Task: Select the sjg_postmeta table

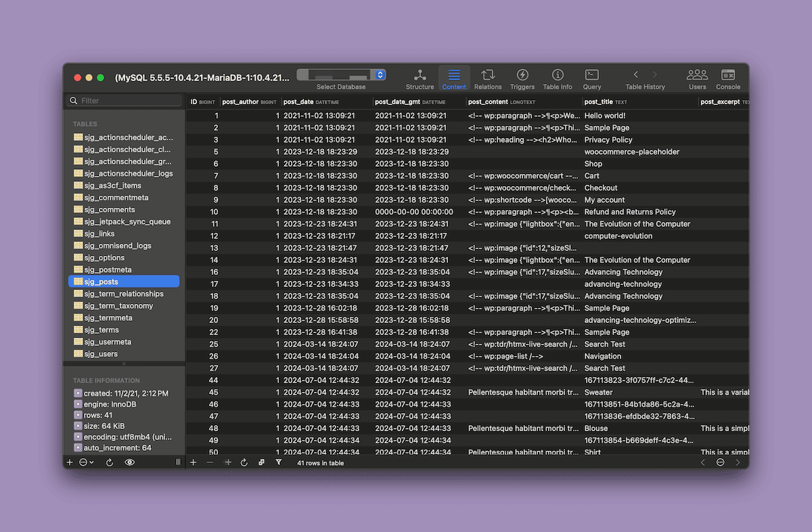Action: click(124, 270)
